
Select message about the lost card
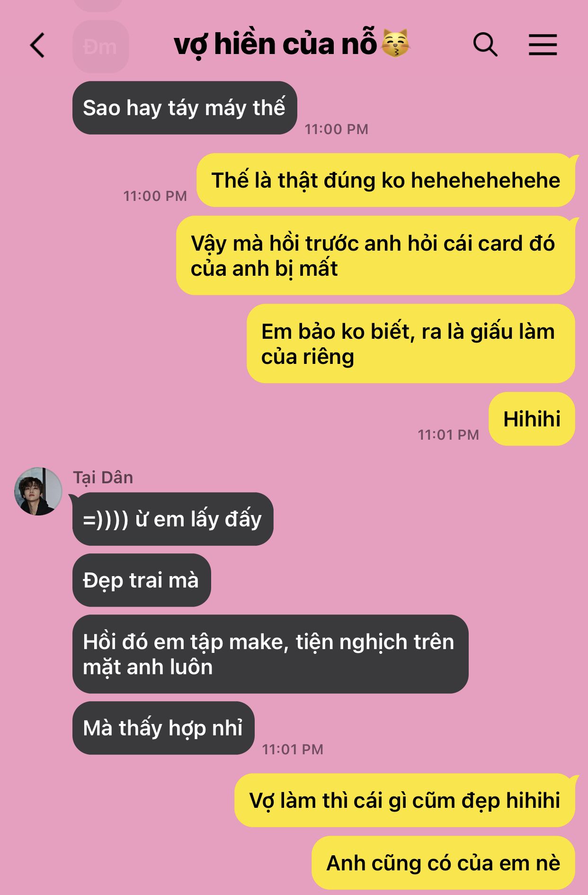375,255
